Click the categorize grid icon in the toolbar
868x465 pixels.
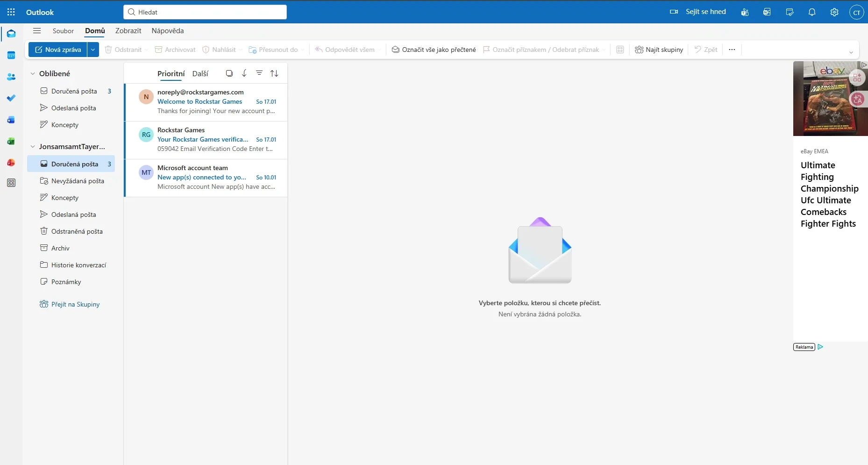(x=620, y=50)
